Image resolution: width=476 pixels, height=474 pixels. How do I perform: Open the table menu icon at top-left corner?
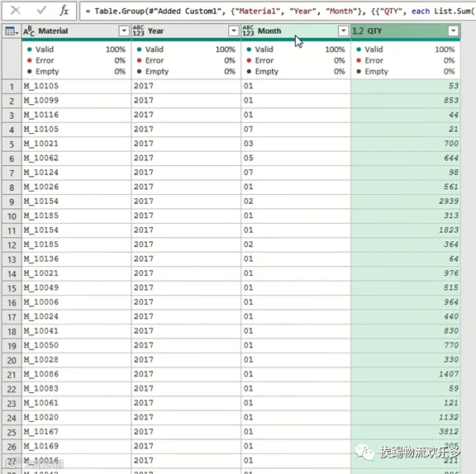click(x=12, y=31)
